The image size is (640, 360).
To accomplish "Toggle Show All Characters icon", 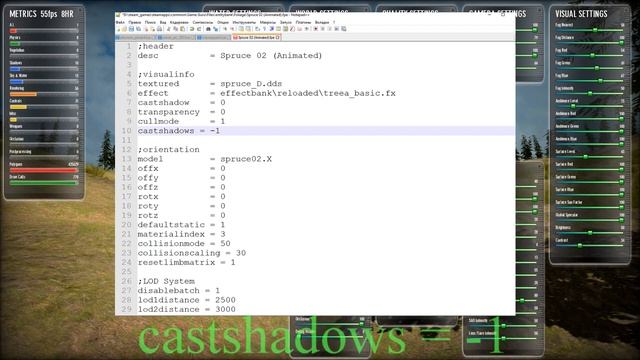I will pos(264,29).
